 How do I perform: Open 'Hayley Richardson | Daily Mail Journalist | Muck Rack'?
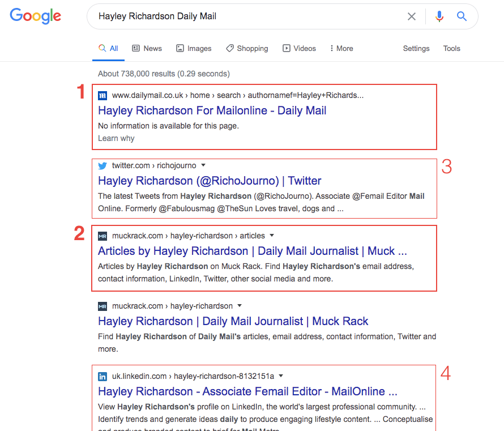(x=233, y=321)
